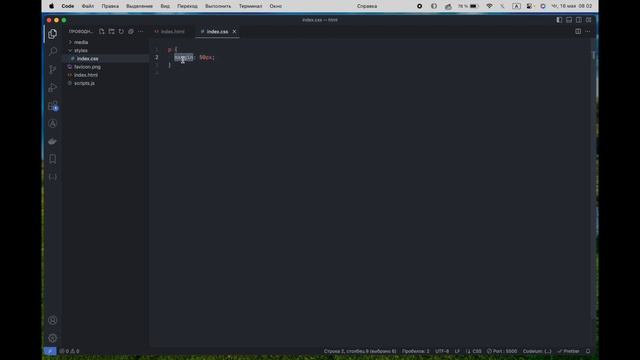Open the LF end-of-line selector
Image resolution: width=640 pixels, height=360 pixels.
point(457,351)
